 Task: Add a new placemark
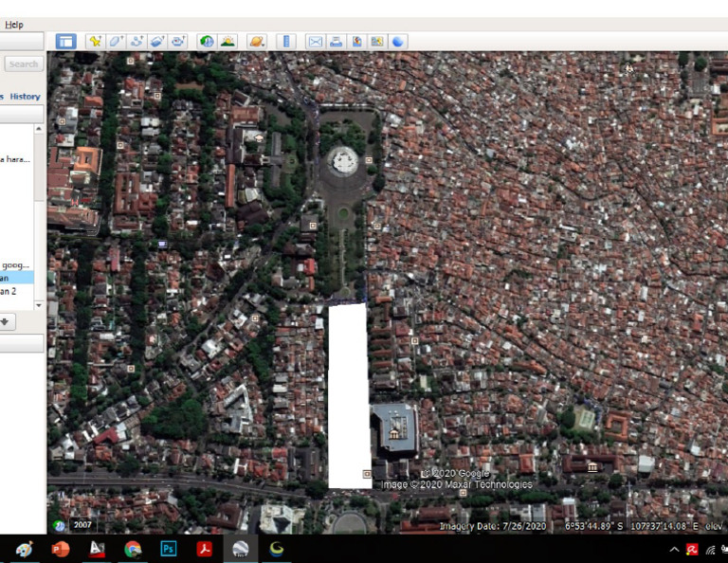[94, 41]
